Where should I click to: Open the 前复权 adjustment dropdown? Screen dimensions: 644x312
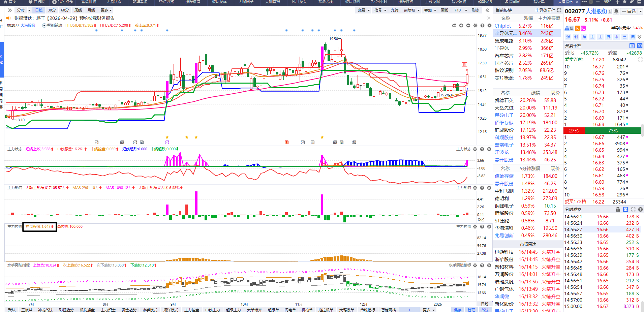click(x=412, y=10)
